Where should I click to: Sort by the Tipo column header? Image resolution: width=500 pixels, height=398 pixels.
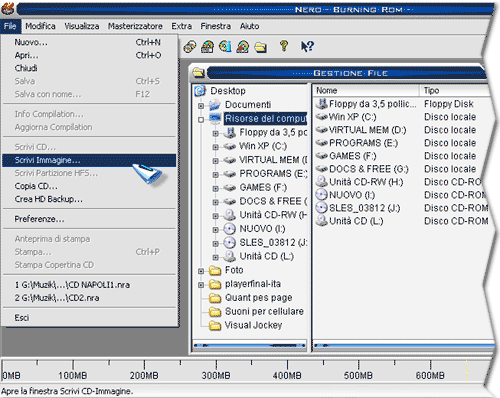455,90
